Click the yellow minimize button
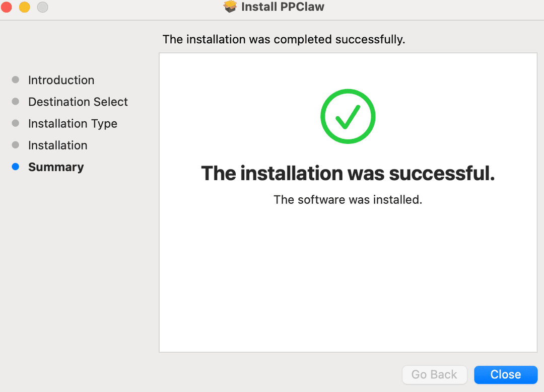The image size is (544, 392). click(24, 8)
